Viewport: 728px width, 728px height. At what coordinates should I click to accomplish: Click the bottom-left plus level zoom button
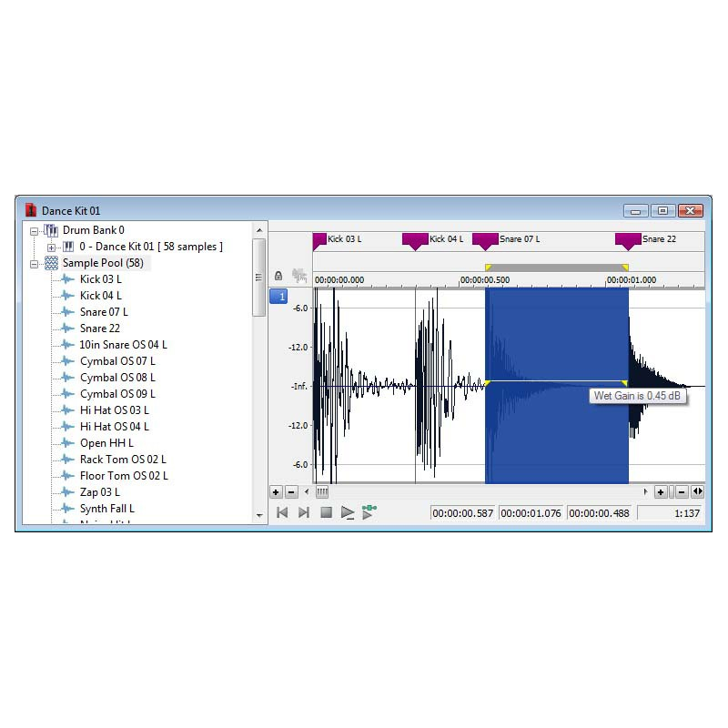(x=276, y=492)
